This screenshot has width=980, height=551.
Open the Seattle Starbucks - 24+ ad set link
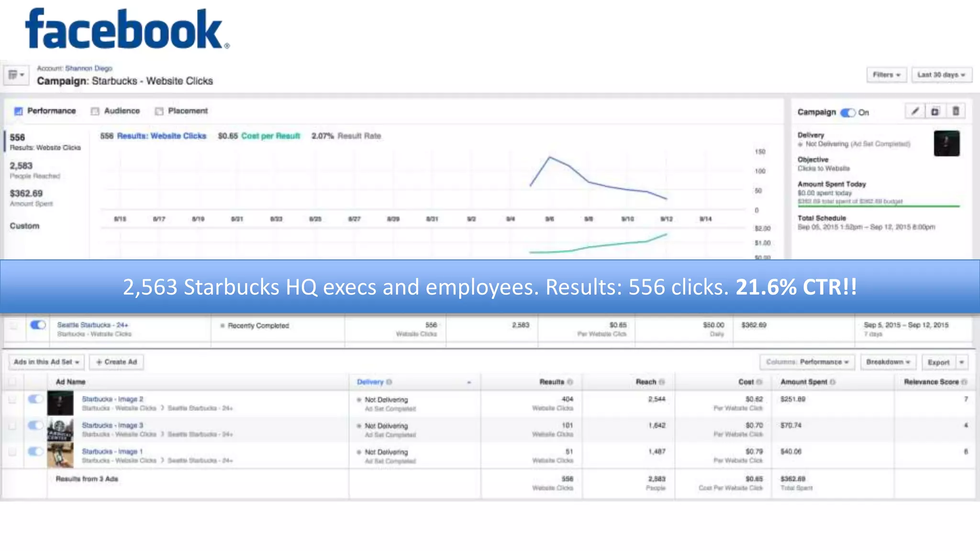click(92, 325)
